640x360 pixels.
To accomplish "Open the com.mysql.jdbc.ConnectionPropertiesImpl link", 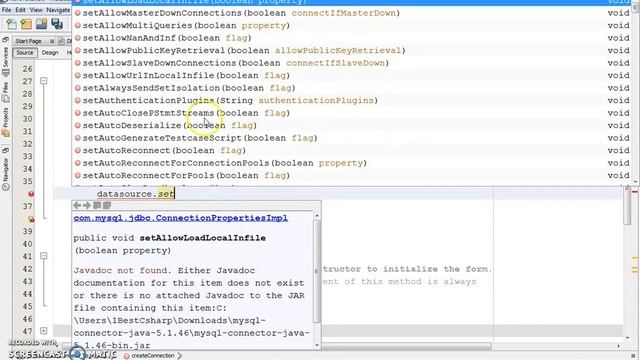I will click(180, 218).
